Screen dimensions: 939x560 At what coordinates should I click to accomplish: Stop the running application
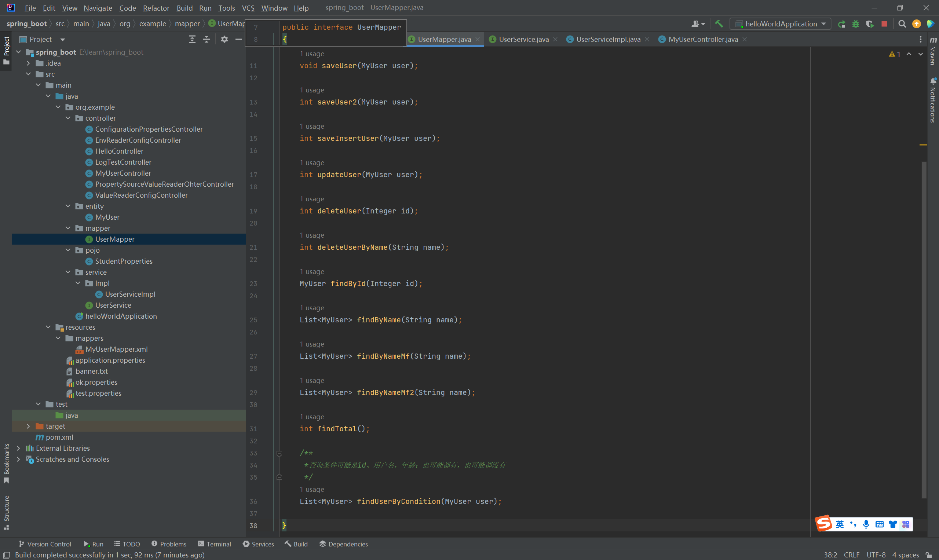pyautogui.click(x=884, y=24)
